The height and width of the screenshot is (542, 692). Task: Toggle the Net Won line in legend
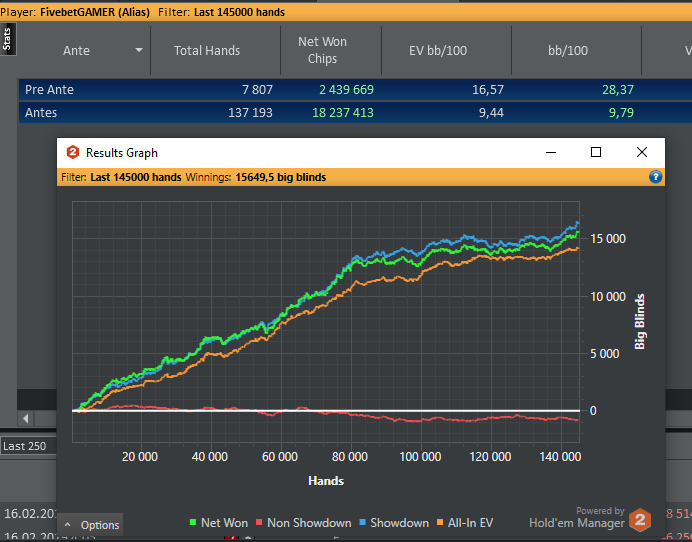[219, 523]
